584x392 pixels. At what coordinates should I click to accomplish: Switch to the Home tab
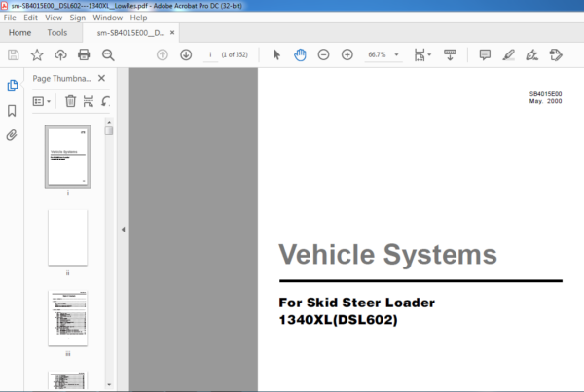(19, 33)
